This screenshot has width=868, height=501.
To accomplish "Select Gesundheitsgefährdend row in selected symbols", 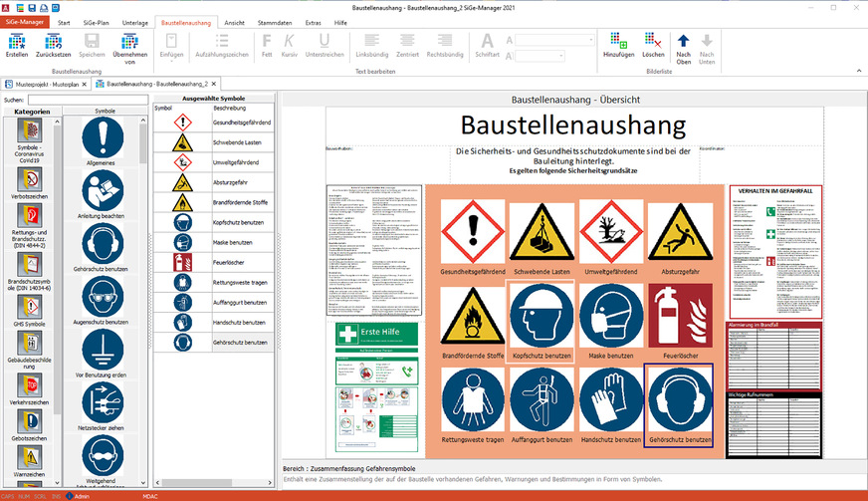I will click(214, 123).
